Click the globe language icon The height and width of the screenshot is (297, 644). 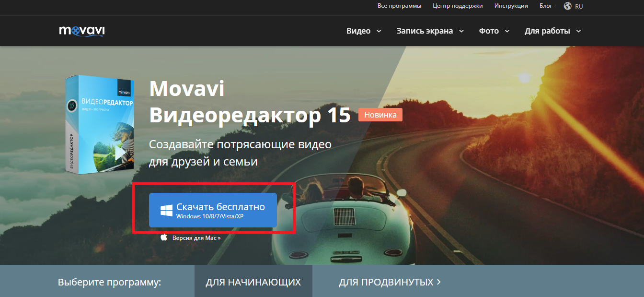point(568,6)
